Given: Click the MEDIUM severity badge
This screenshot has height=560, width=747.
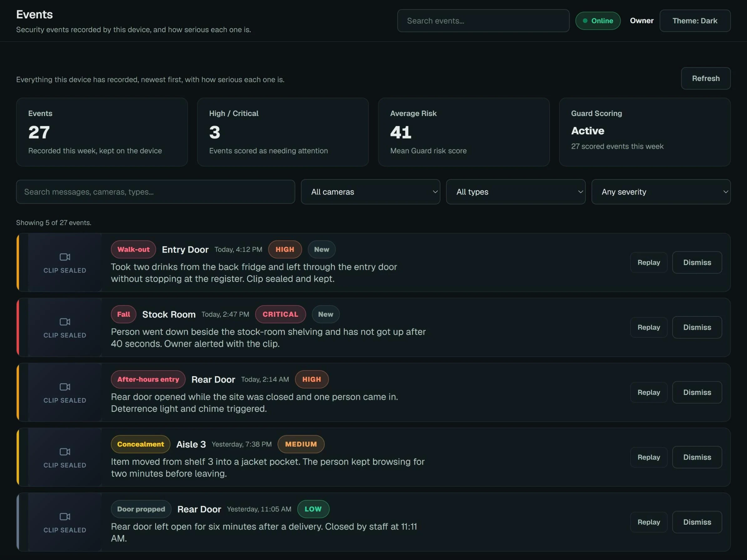Looking at the screenshot, I should tap(301, 444).
